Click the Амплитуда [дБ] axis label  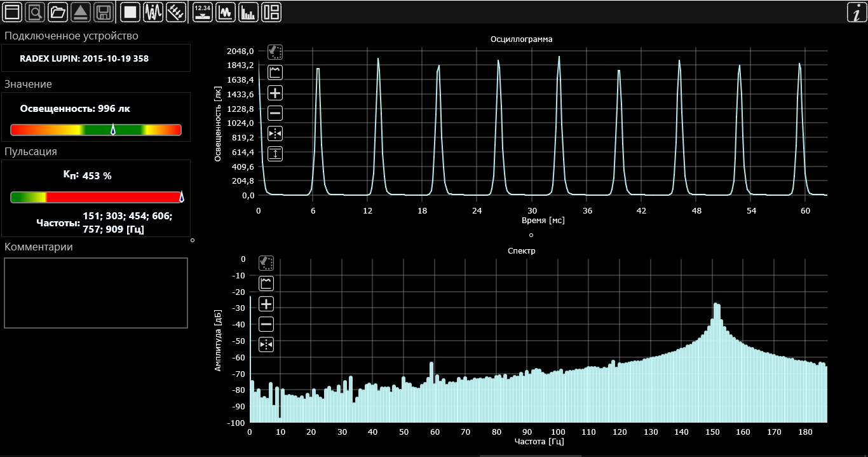(218, 341)
